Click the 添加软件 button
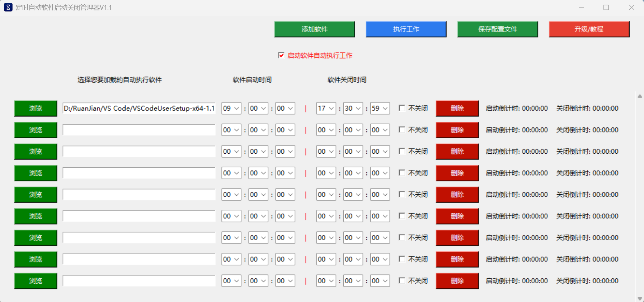Screen dimensions: 644x302 pyautogui.click(x=315, y=29)
